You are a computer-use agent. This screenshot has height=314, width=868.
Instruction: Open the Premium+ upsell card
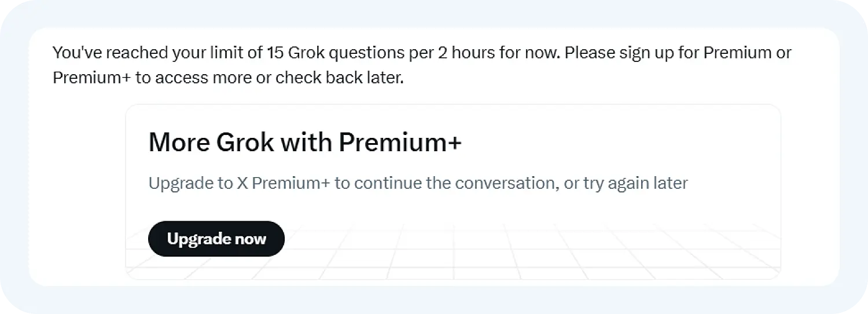pos(453,162)
